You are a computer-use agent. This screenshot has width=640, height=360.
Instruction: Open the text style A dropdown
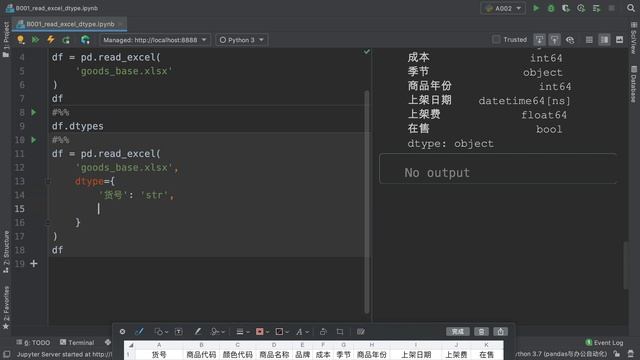click(302, 332)
